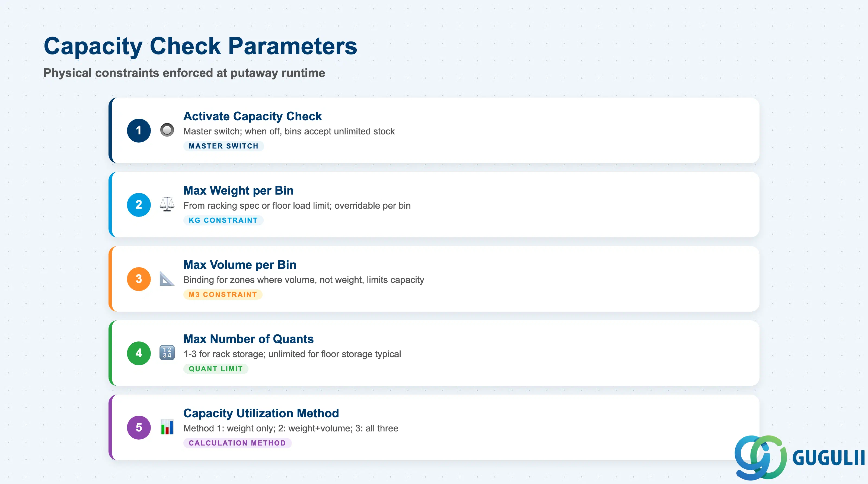Viewport: 868px width, 484px height.
Task: Click the Capacity Check Parameters title
Action: (x=200, y=46)
